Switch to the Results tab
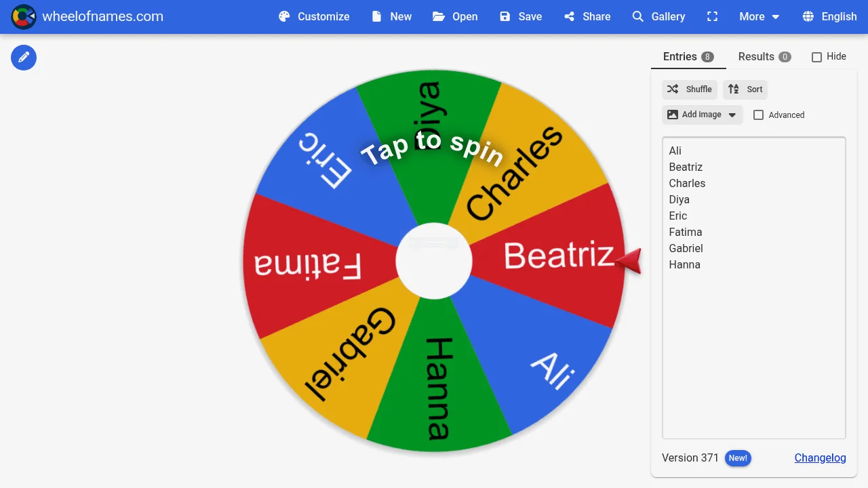This screenshot has width=868, height=488. 764,57
